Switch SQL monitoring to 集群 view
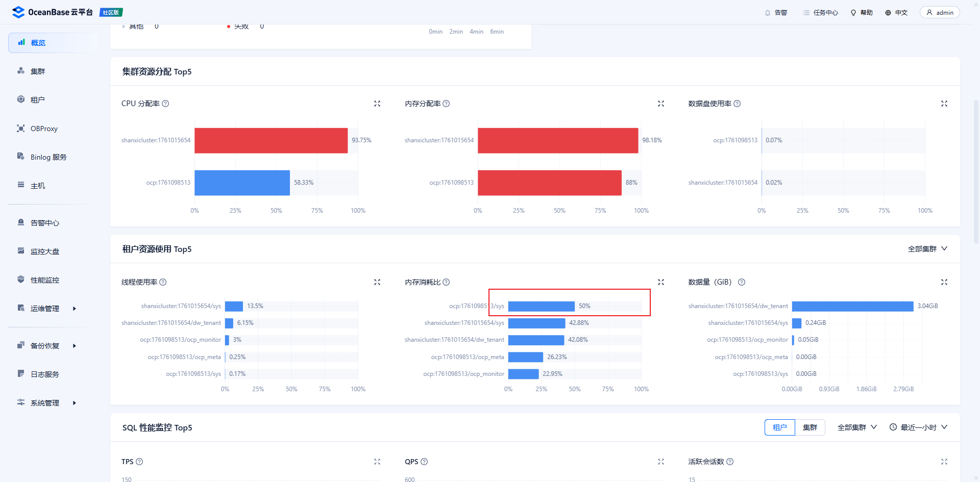Image resolution: width=980 pixels, height=482 pixels. 810,427
